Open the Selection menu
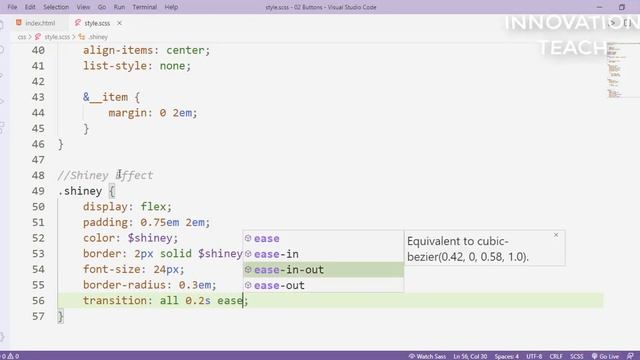The height and width of the screenshot is (360, 640). [x=56, y=7]
